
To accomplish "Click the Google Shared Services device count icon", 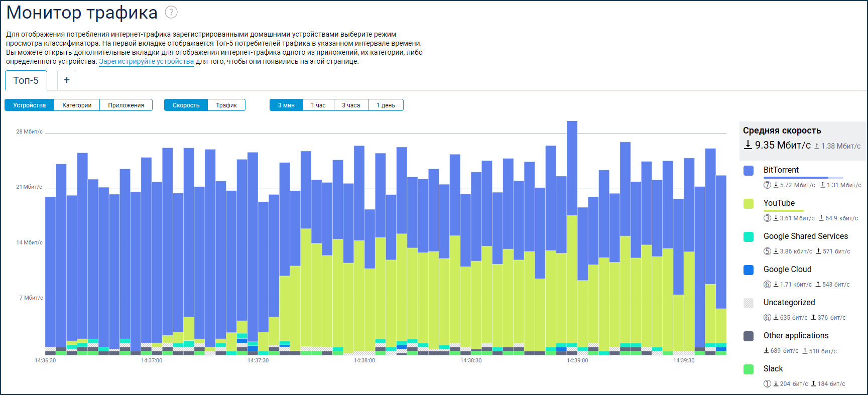I will pyautogui.click(x=767, y=251).
